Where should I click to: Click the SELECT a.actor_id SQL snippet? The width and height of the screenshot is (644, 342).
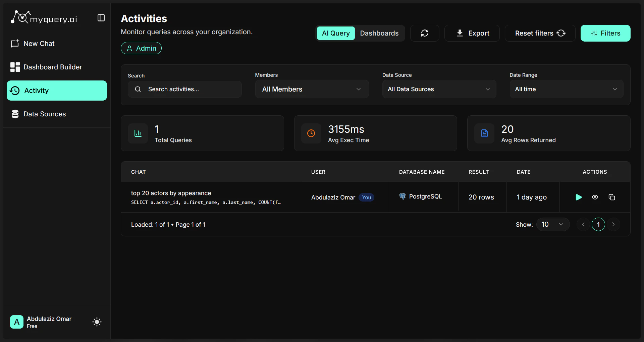[206, 202]
